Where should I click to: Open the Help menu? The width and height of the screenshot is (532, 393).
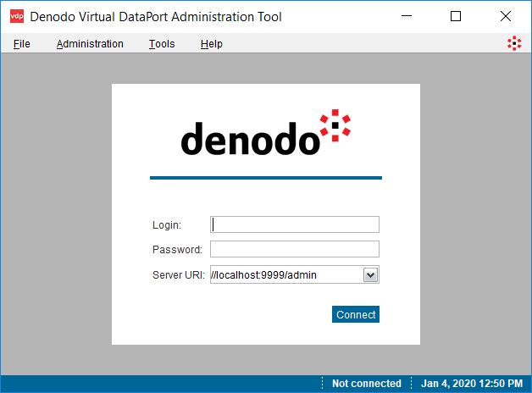click(x=212, y=44)
